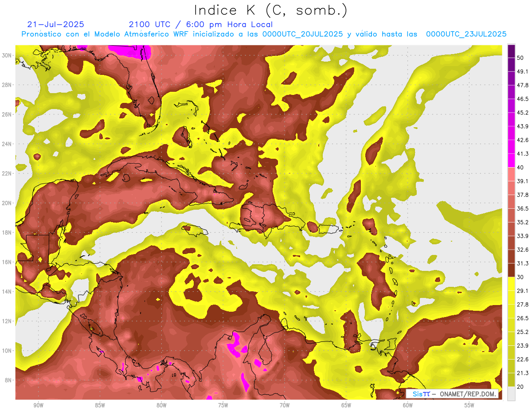
Task: Click colorbar label "43.9"
Action: [x=523, y=126]
